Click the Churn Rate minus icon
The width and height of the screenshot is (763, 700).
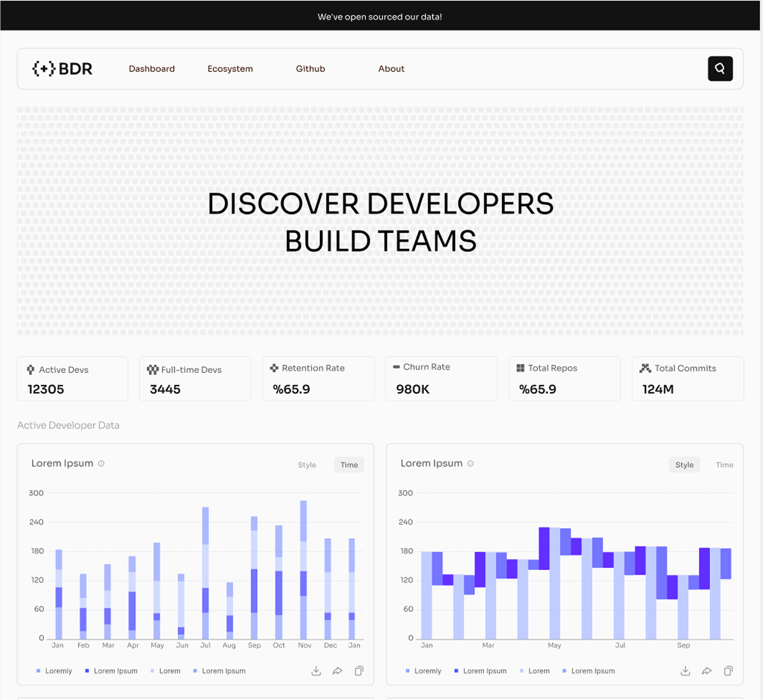click(x=396, y=367)
